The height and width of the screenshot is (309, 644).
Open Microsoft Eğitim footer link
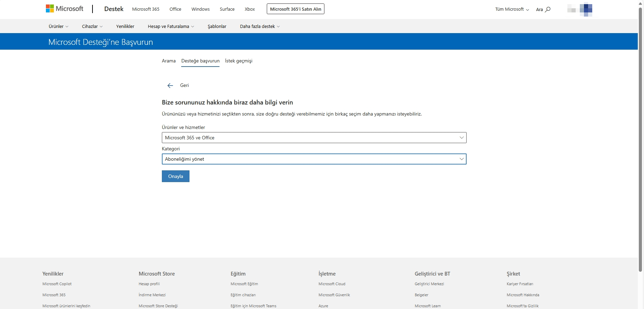244,284
